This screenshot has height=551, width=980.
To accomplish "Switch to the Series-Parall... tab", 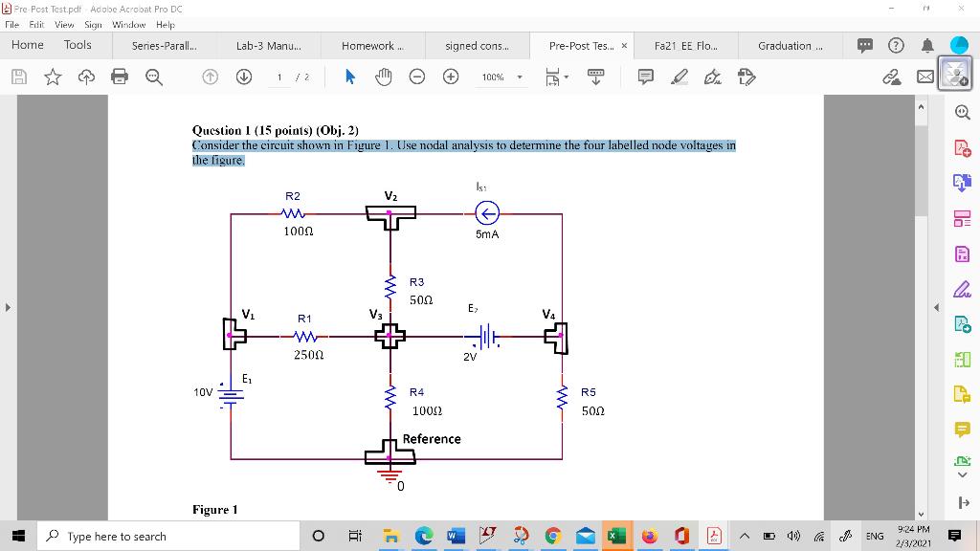I will tap(165, 46).
